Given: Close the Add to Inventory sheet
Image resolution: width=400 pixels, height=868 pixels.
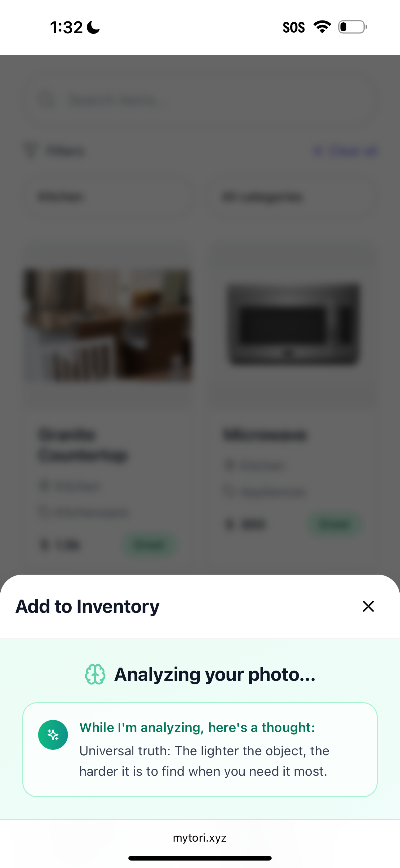Looking at the screenshot, I should [368, 606].
